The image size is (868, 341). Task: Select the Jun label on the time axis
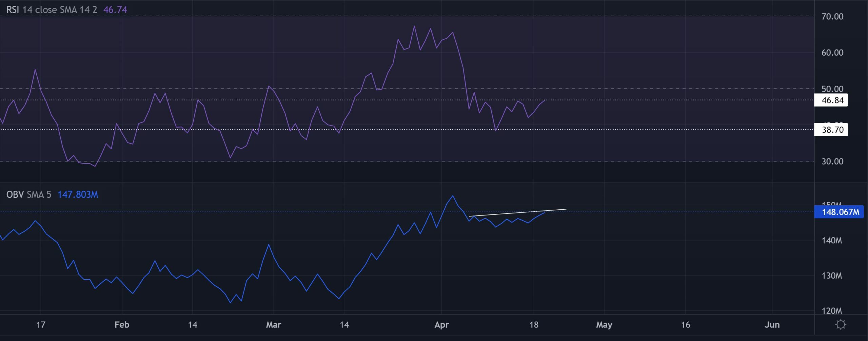772,325
